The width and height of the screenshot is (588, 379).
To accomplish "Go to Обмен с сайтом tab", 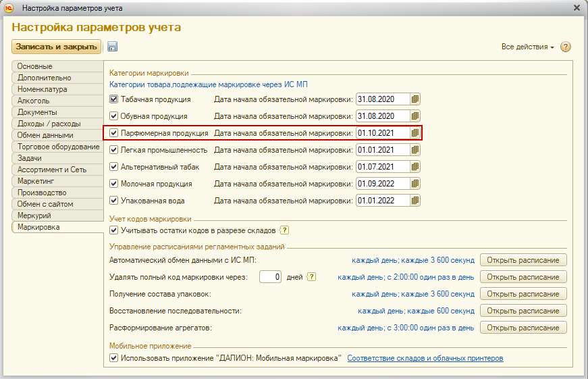I will (x=58, y=204).
